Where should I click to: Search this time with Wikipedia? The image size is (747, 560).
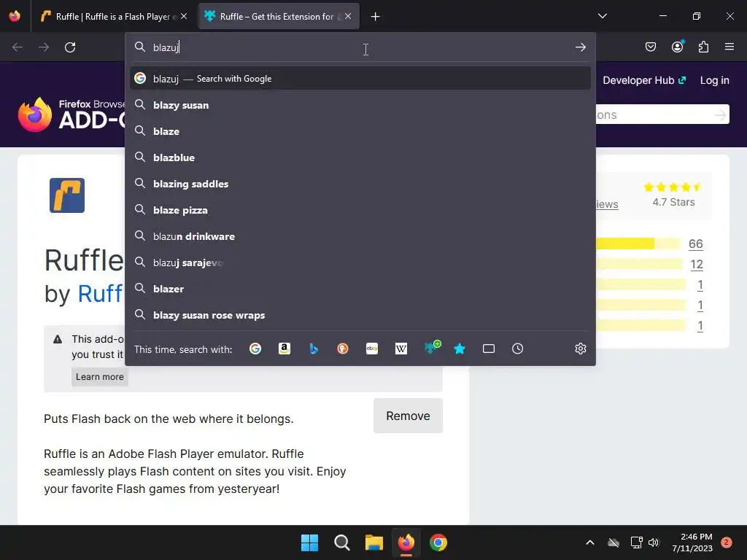pos(401,349)
